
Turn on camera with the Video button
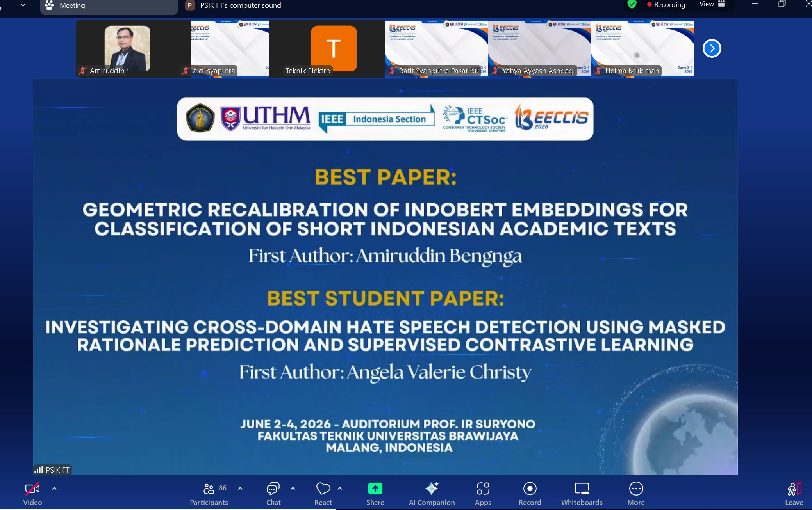coord(32,494)
